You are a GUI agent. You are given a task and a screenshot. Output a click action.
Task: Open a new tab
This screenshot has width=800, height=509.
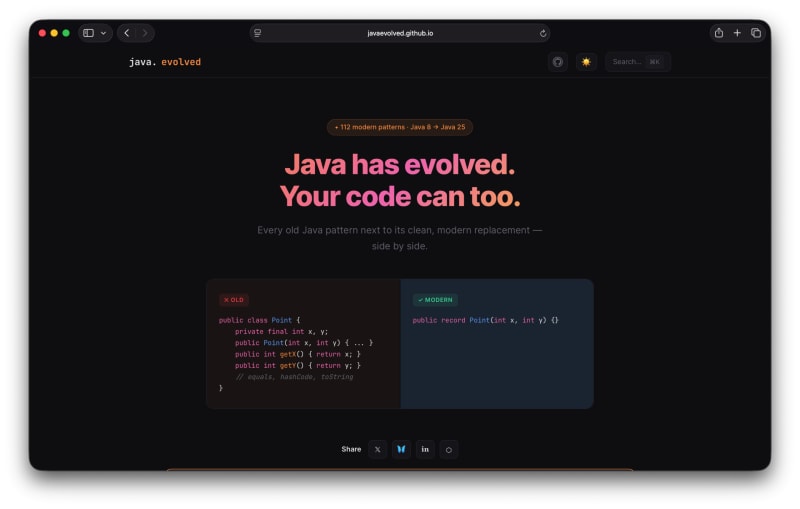(x=737, y=33)
